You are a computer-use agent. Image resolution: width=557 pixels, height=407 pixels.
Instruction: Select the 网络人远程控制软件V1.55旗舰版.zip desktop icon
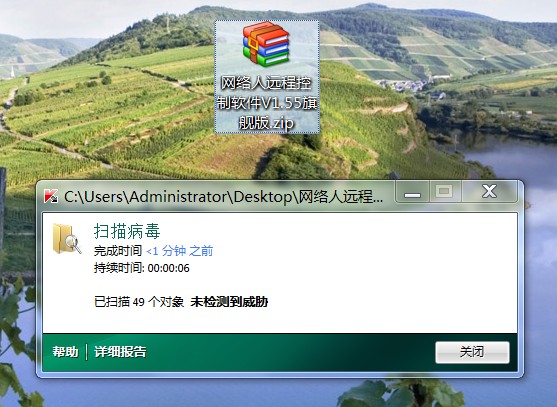point(267,77)
